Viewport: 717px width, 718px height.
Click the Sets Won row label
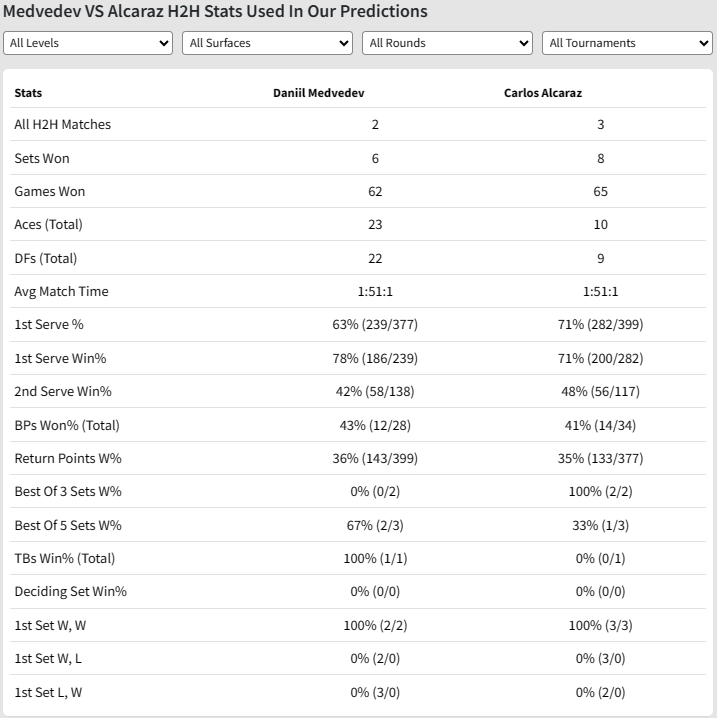point(42,158)
